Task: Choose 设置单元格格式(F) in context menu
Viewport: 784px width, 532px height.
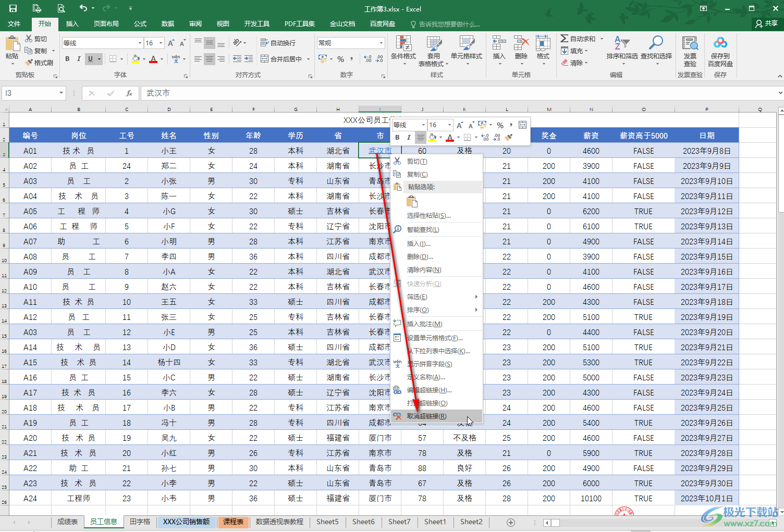Action: coord(436,338)
